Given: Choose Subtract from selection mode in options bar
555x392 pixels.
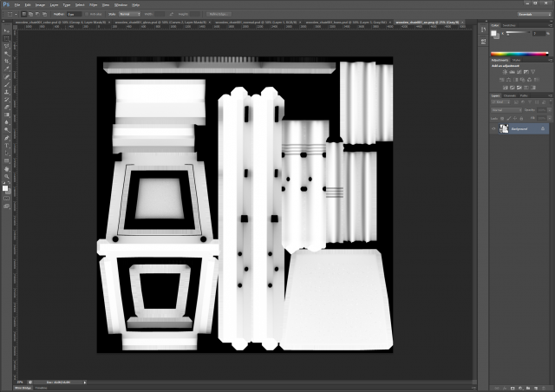Looking at the screenshot, I should coord(37,14).
